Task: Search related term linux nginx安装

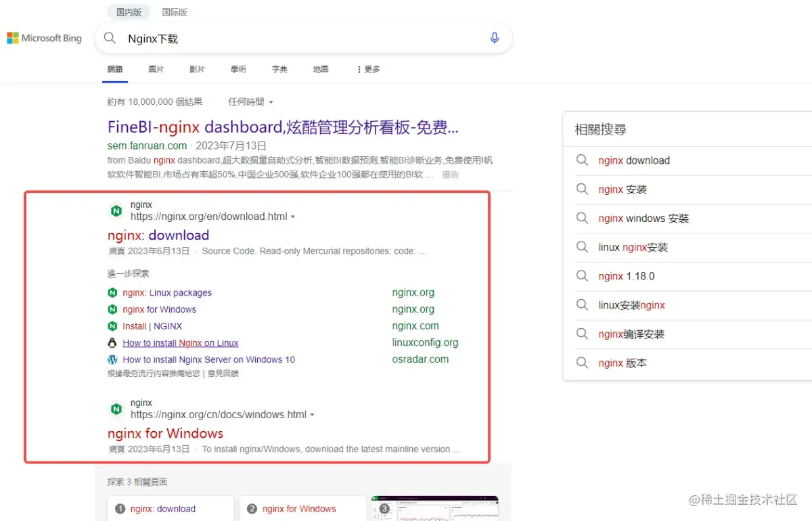Action: point(633,248)
